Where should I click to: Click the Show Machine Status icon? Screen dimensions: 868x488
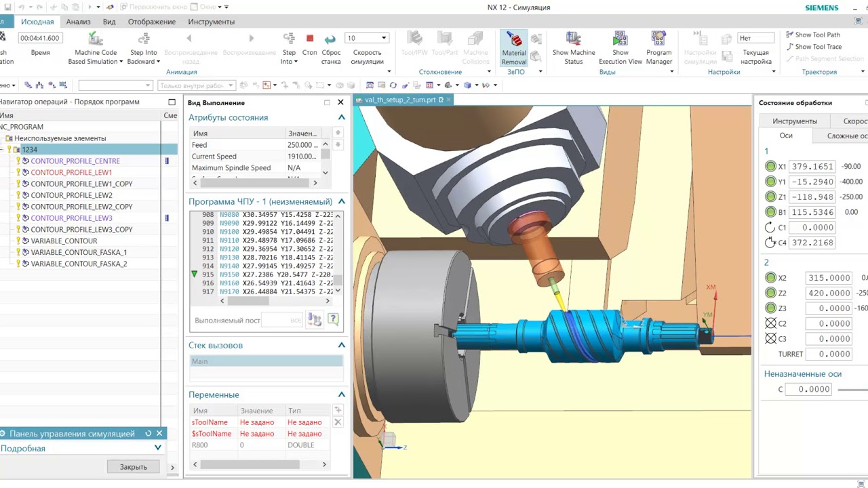coord(574,39)
